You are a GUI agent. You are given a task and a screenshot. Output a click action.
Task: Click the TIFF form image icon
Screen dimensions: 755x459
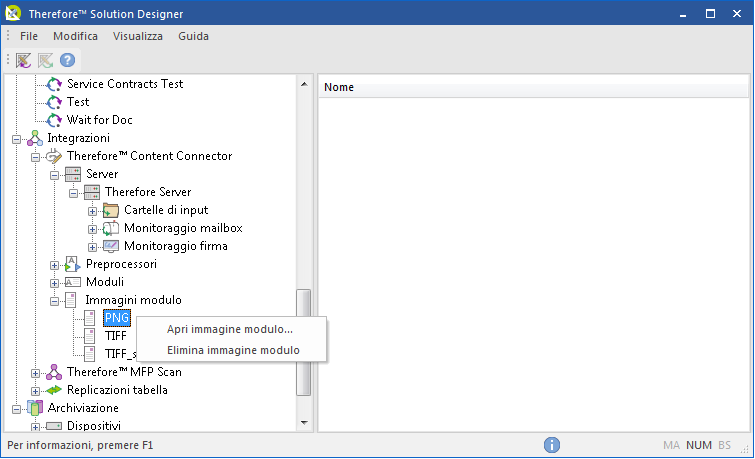[90, 336]
